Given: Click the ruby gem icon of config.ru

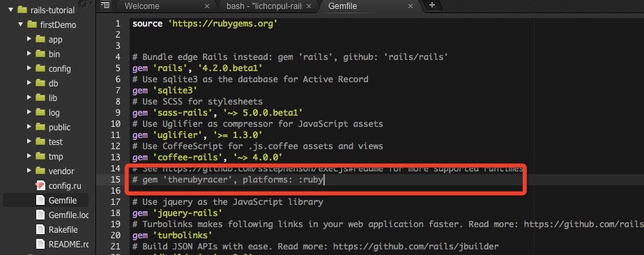Looking at the screenshot, I should pyautogui.click(x=40, y=185).
